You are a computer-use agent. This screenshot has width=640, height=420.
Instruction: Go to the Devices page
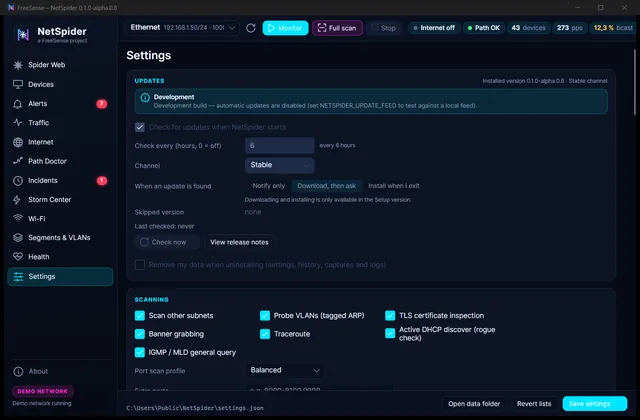pos(60,84)
